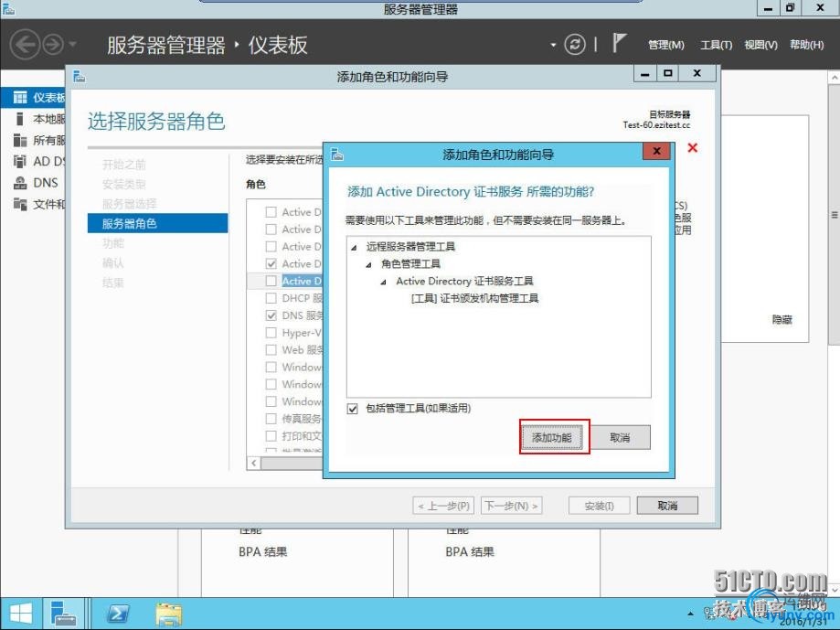Viewport: 840px width, 630px height.
Task: Click the 上一步(P) button
Action: pos(443,506)
